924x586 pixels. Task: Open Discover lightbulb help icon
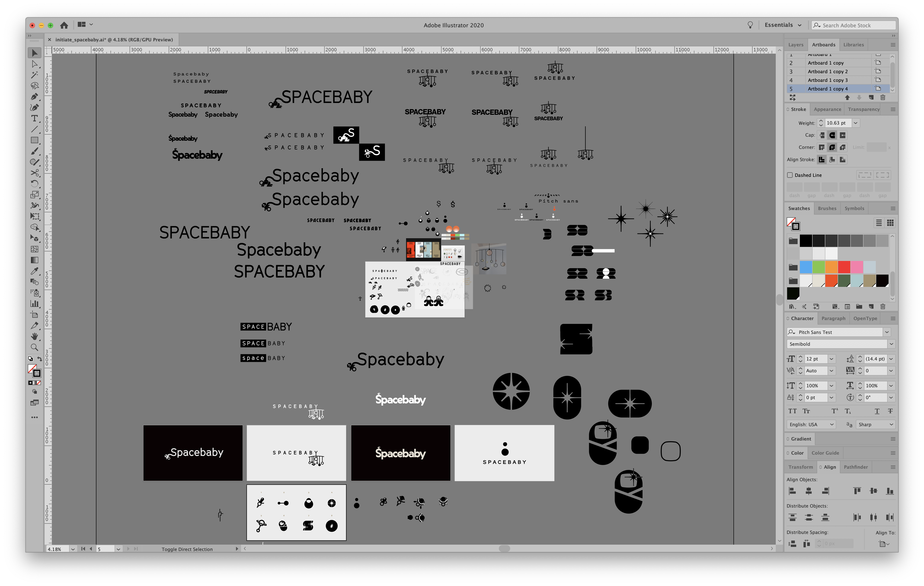pos(750,25)
